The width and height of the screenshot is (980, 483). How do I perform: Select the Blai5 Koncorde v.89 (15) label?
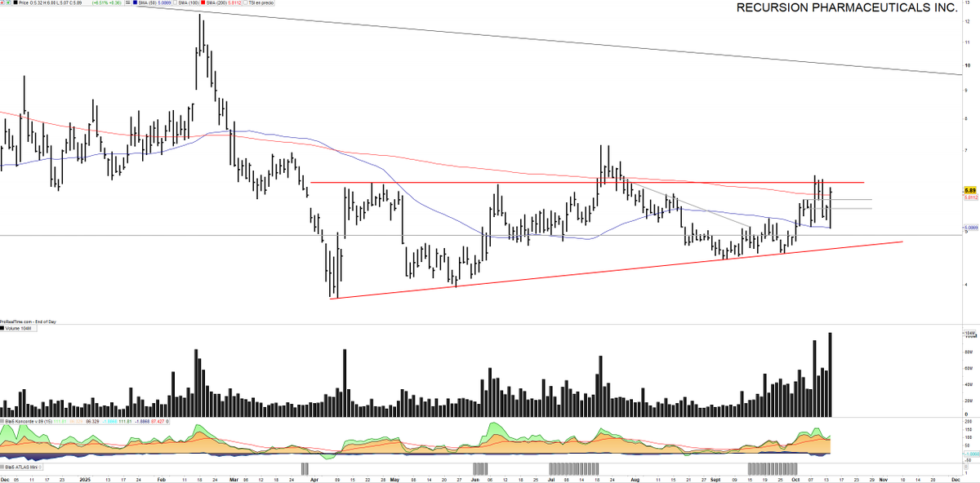tap(29, 421)
